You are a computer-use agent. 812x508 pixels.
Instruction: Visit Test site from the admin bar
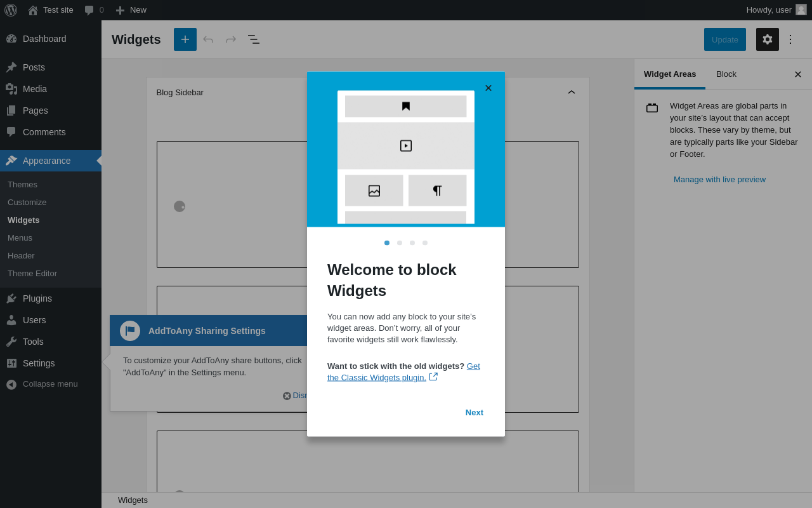pos(51,10)
